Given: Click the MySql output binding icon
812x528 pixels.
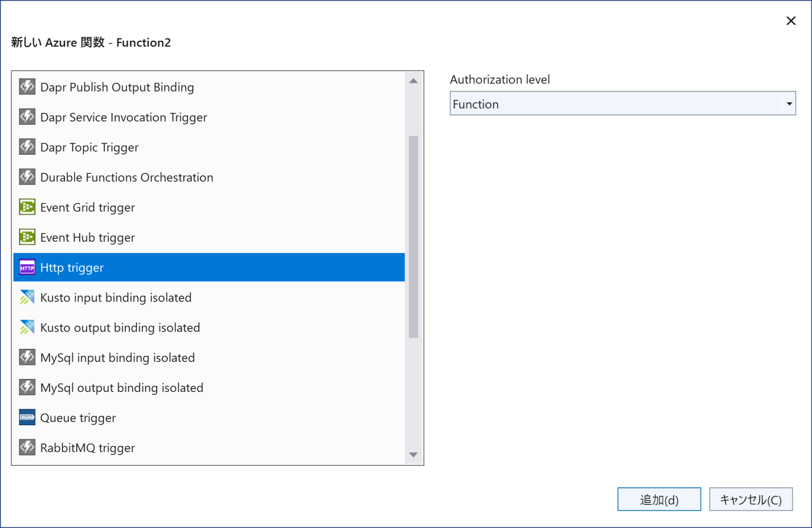Looking at the screenshot, I should (x=27, y=387).
